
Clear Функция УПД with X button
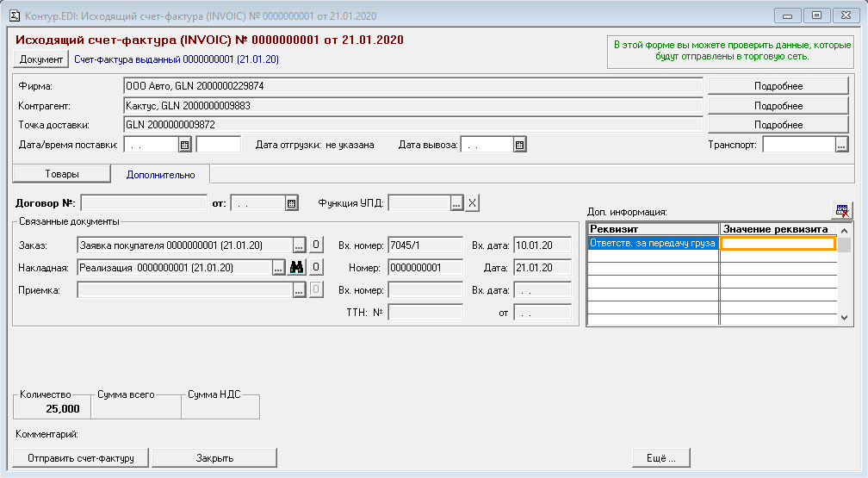pyautogui.click(x=472, y=203)
